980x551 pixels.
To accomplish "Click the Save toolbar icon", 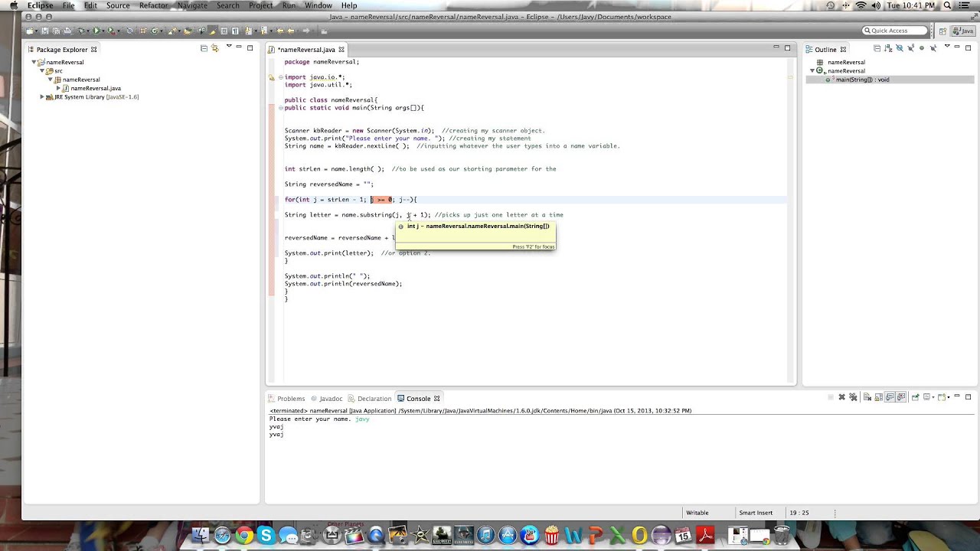I will click(44, 31).
